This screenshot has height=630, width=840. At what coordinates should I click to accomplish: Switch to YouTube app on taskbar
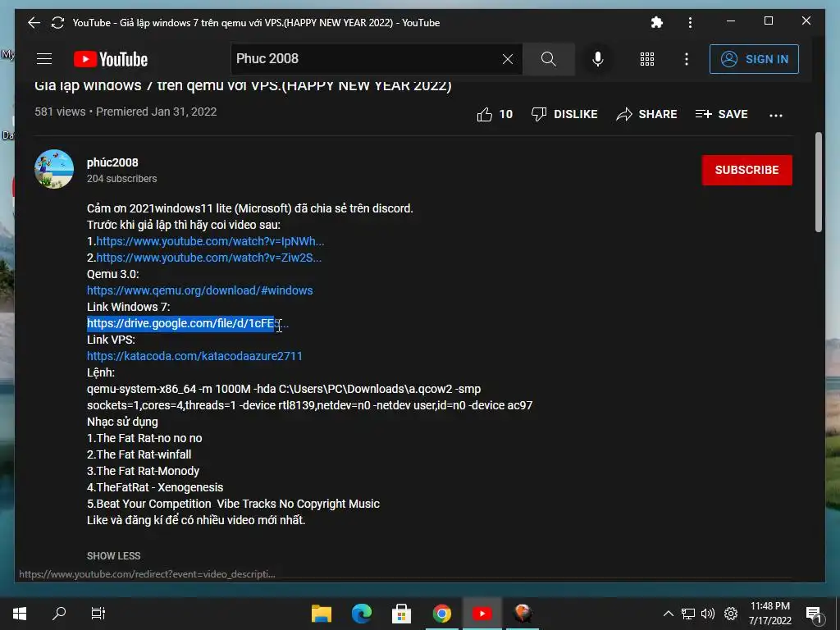482,614
